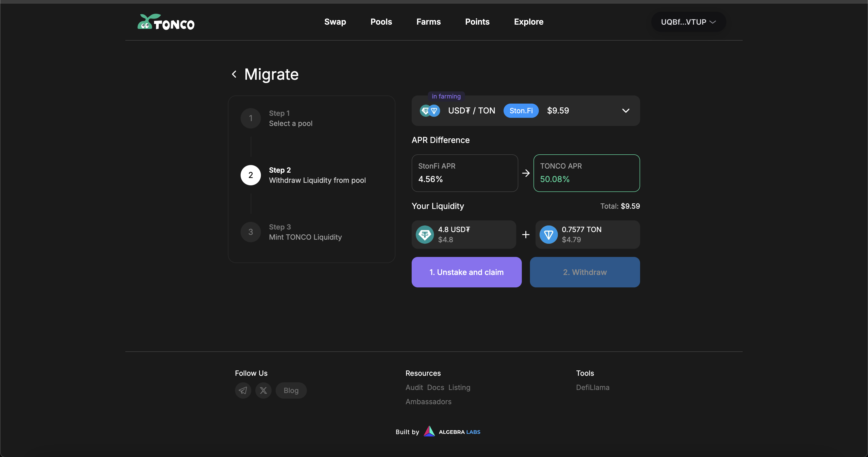The image size is (868, 457).
Task: Expand the USD₮ / TON pool selector chevron
Action: coord(625,110)
